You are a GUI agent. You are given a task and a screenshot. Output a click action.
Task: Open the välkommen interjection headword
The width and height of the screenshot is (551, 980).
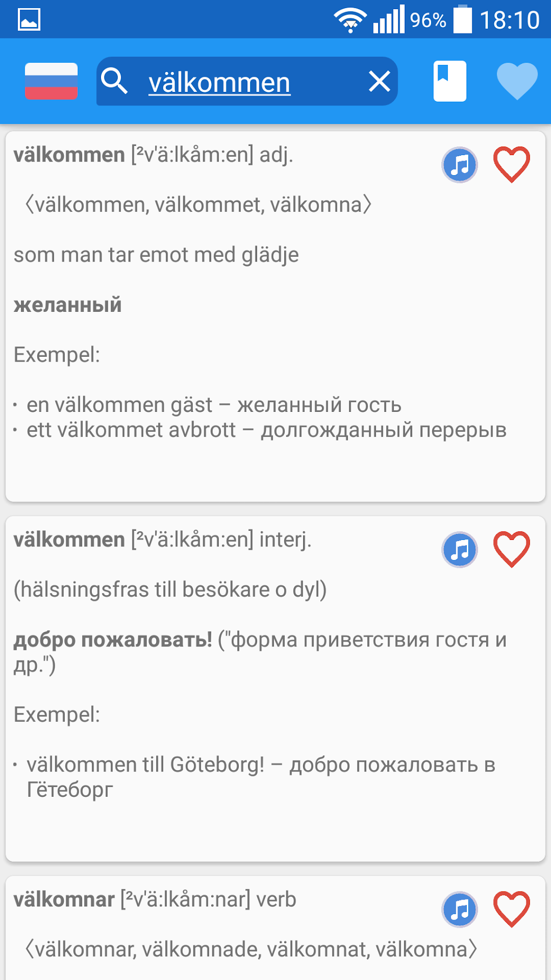coord(69,540)
